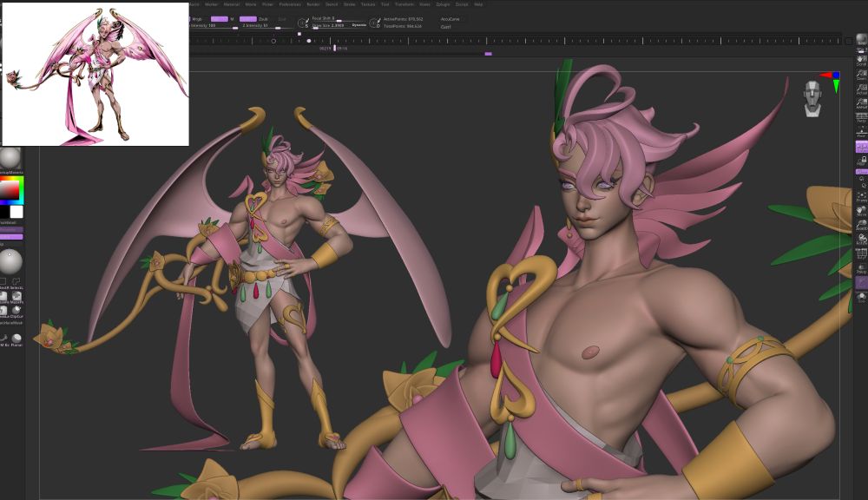Toggle Transparency mode
868x500 pixels.
click(x=861, y=268)
